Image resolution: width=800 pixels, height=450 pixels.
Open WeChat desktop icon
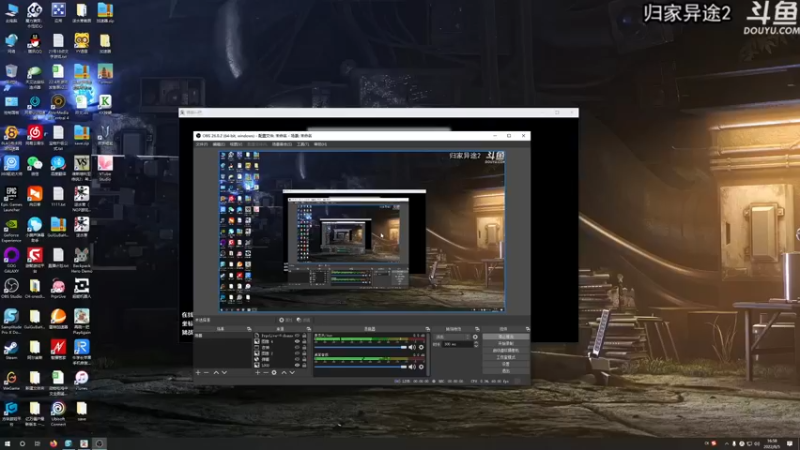tap(35, 166)
